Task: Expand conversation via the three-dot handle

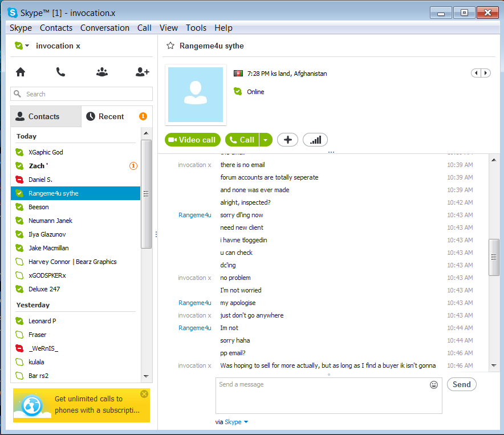Action: (331, 152)
